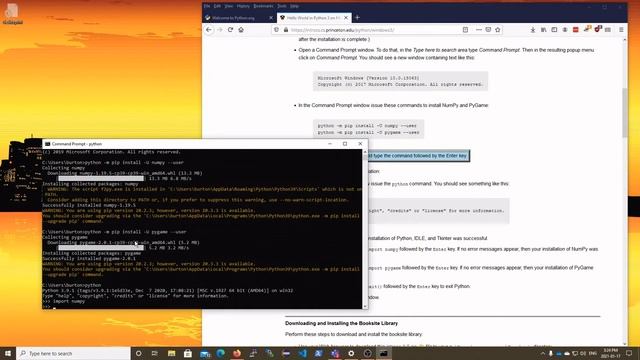Click 'Type here to search' taskbar box
Image resolution: width=640 pixels, height=360 pixels.
tap(73, 353)
